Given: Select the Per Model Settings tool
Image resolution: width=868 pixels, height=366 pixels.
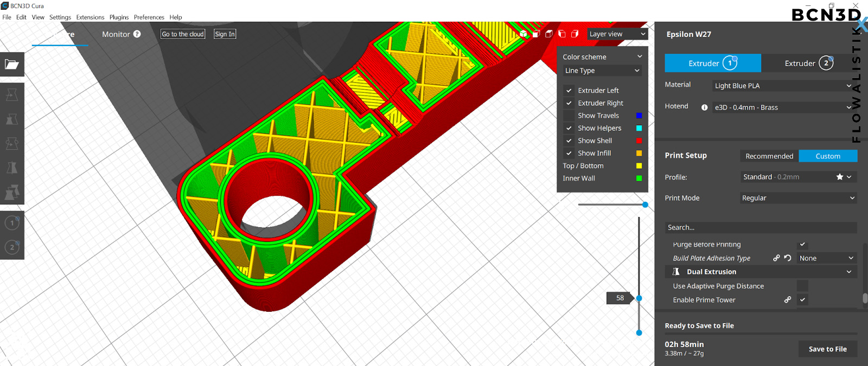Looking at the screenshot, I should pos(11,192).
